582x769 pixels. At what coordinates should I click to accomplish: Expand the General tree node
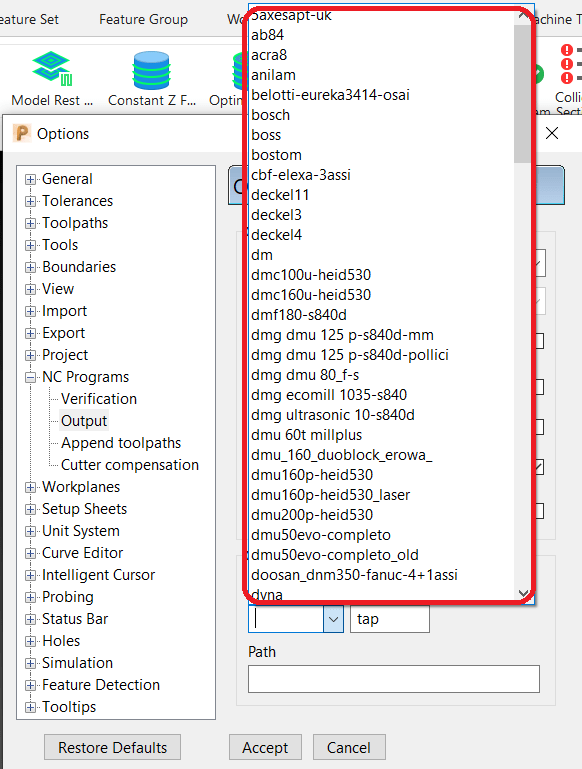[x=30, y=179]
